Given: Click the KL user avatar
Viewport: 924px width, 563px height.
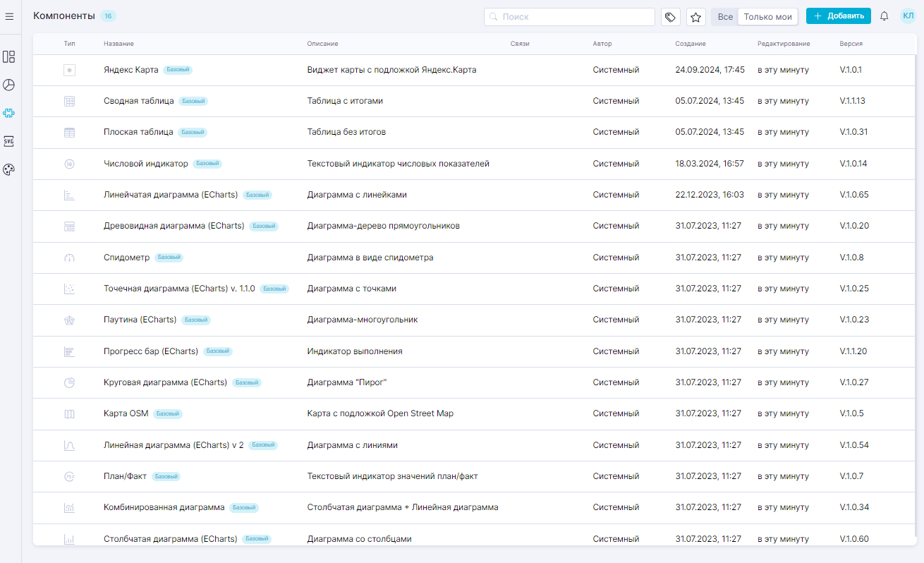Looking at the screenshot, I should 908,16.
